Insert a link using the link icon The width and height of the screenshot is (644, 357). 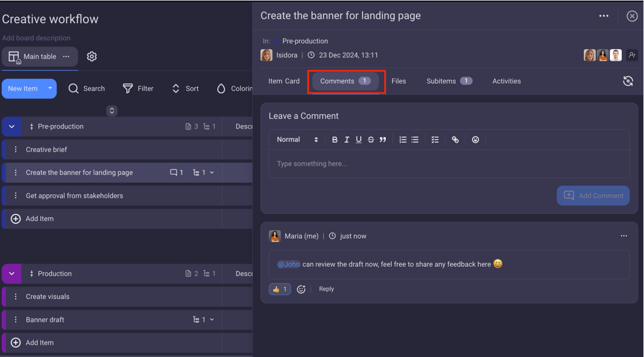(x=455, y=140)
